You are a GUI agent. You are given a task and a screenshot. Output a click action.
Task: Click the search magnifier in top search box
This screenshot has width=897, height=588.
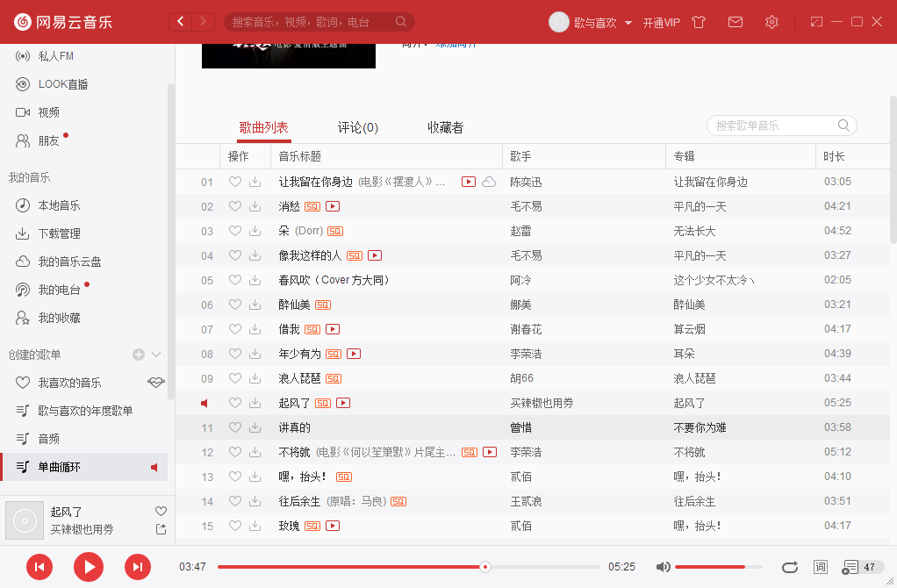click(x=401, y=22)
